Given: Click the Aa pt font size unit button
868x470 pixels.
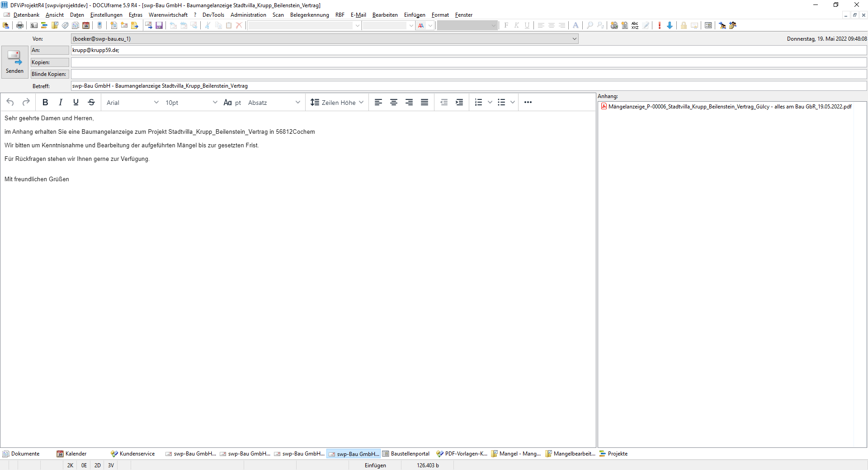Looking at the screenshot, I should pyautogui.click(x=232, y=103).
